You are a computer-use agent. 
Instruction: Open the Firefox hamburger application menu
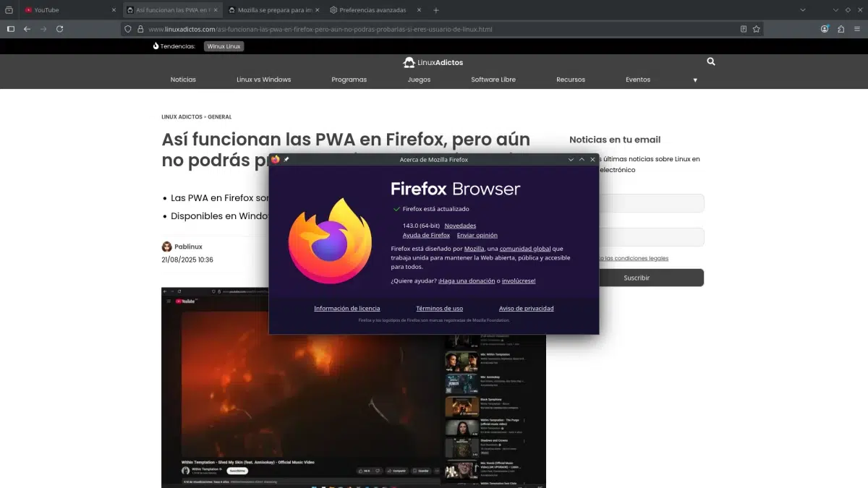tap(856, 29)
